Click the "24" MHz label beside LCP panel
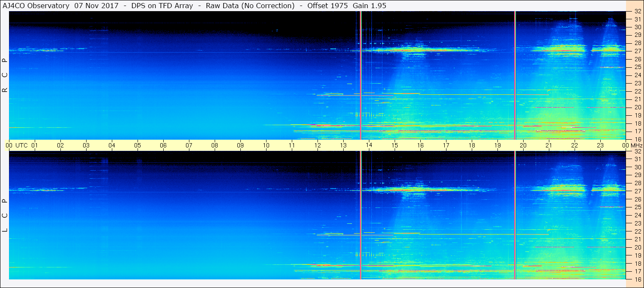 coord(638,215)
